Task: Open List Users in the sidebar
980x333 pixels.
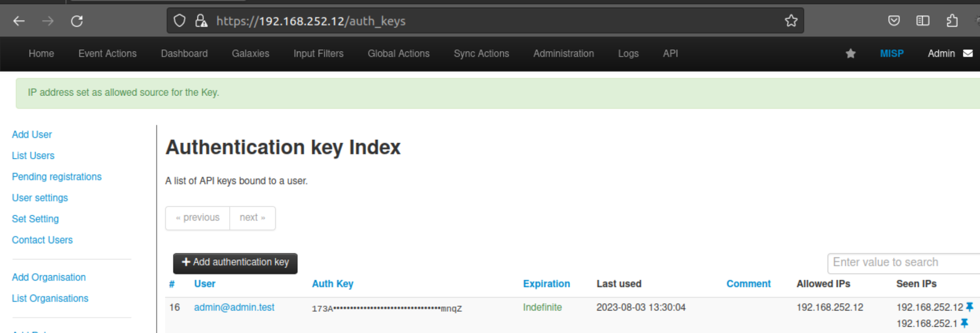Action: (33, 156)
